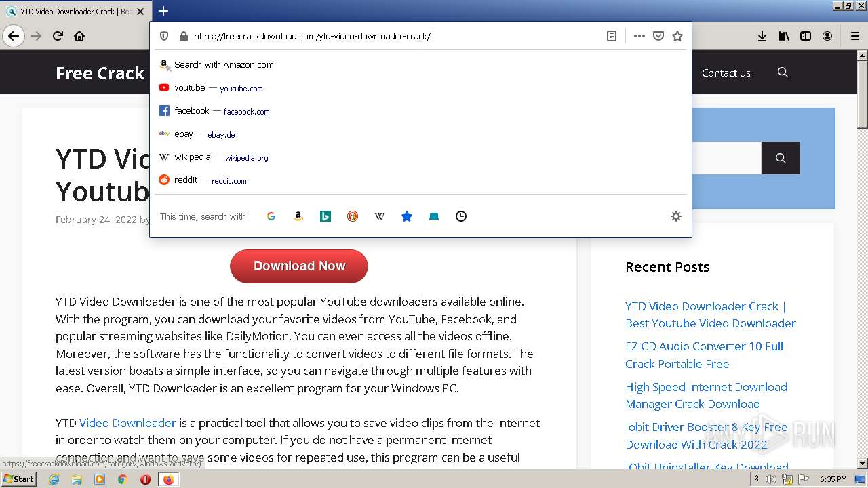Image resolution: width=868 pixels, height=488 pixels.
Task: Click the URL address field
Action: pos(396,36)
